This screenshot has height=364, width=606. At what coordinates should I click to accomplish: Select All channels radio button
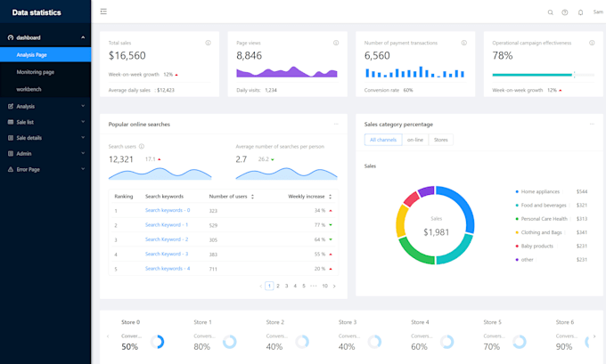click(383, 140)
